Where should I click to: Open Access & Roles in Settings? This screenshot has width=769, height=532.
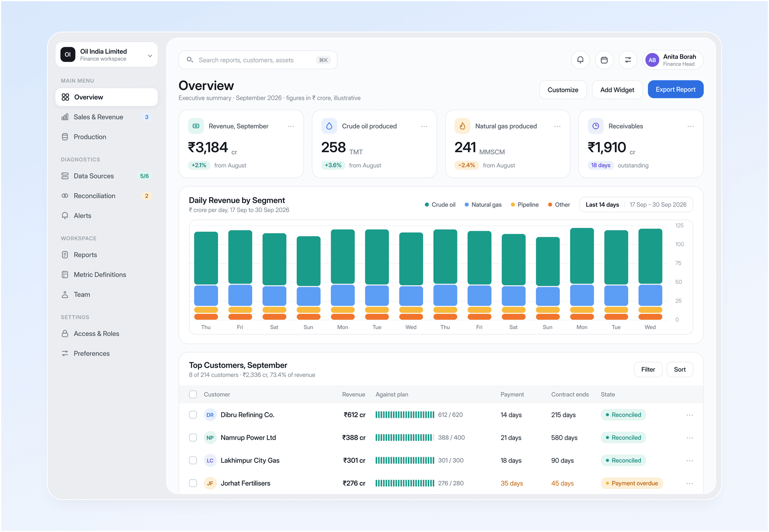tap(106, 334)
